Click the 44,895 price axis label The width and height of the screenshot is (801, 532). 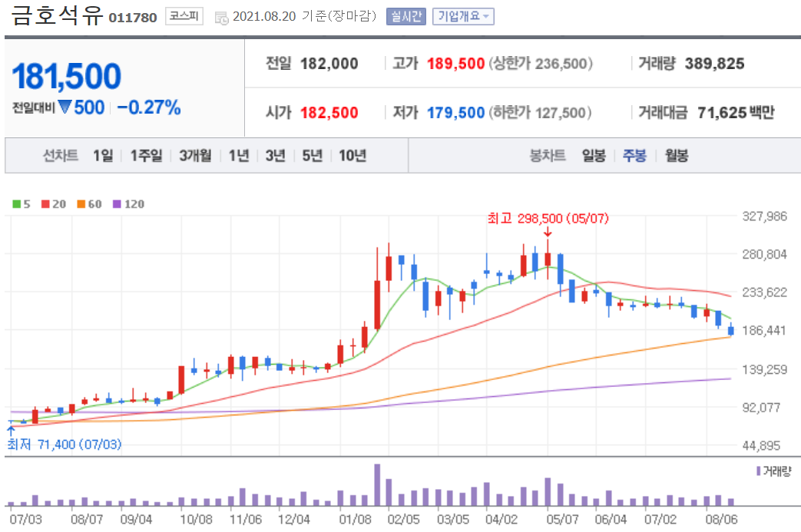761,446
